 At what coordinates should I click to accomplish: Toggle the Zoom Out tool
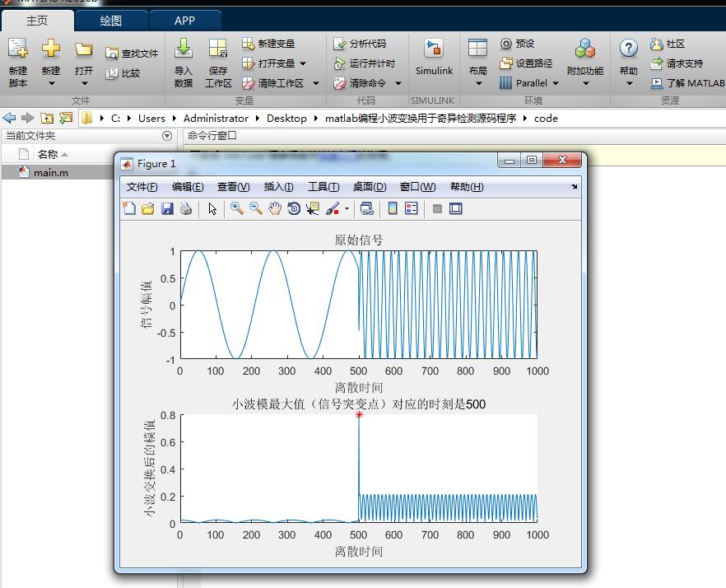[255, 208]
